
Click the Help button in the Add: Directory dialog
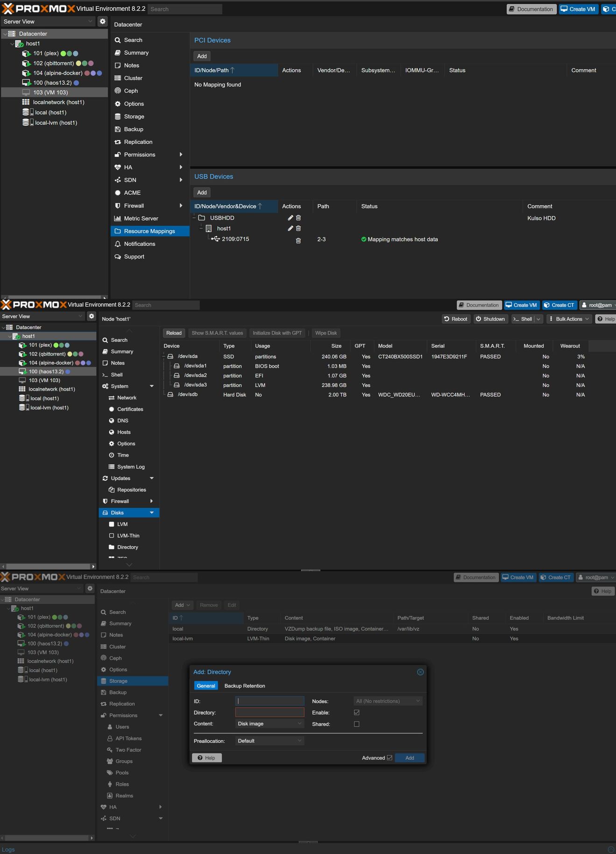point(207,758)
